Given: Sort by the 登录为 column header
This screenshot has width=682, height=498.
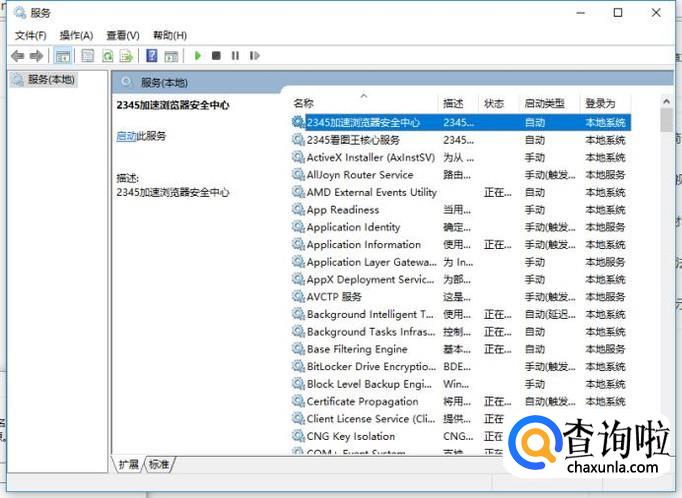Looking at the screenshot, I should pyautogui.click(x=605, y=103).
